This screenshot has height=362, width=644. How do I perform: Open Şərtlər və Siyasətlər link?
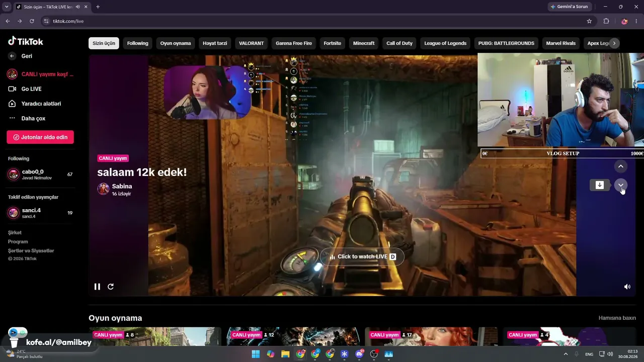tap(31, 251)
